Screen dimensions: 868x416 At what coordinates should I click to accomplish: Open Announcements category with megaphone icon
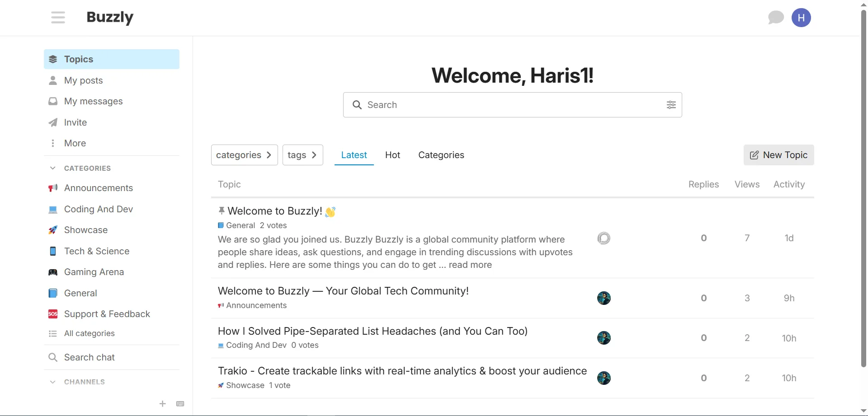pos(98,188)
